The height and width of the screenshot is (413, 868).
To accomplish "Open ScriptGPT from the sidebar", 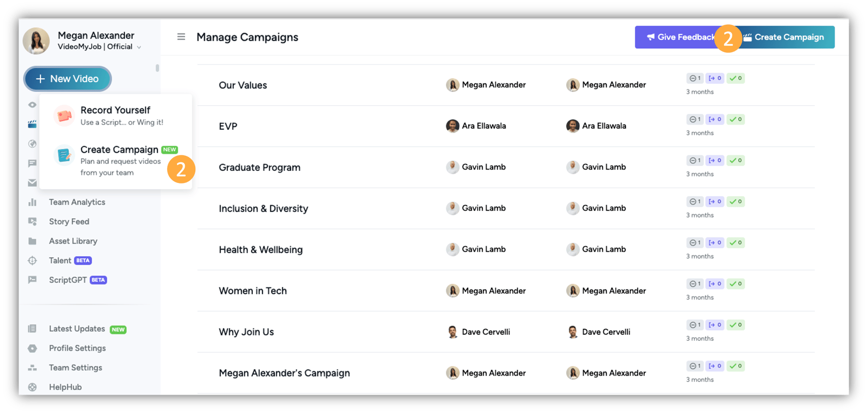I will click(x=67, y=280).
